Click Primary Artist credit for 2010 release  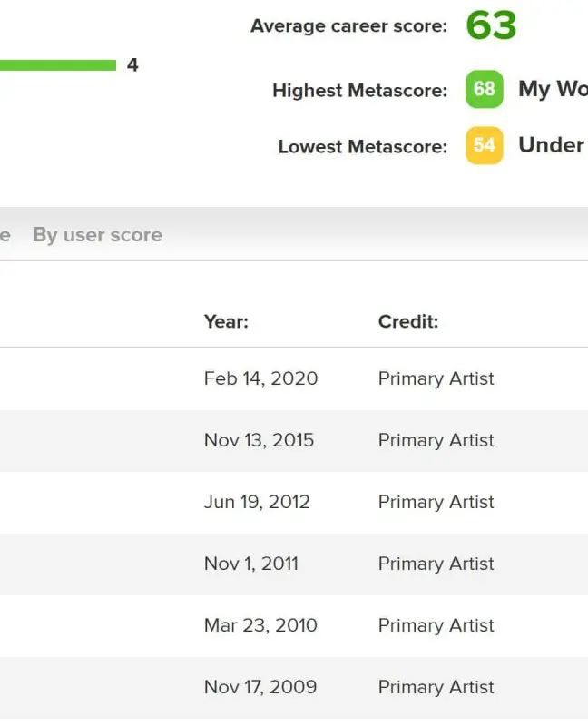[436, 625]
